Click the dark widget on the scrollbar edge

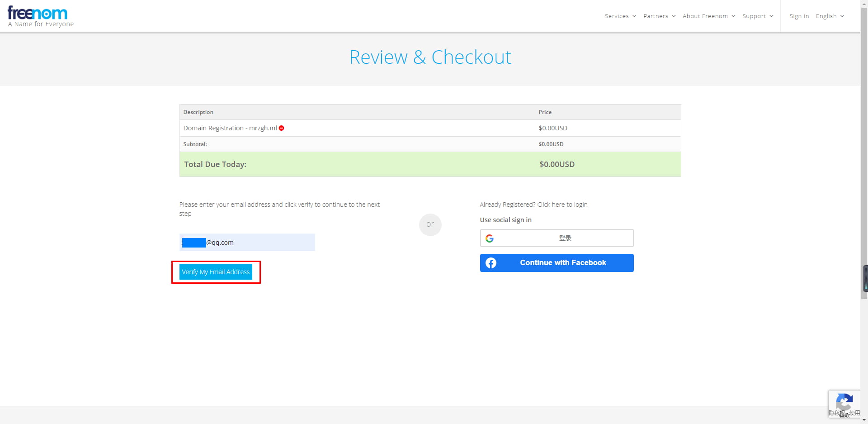click(865, 279)
